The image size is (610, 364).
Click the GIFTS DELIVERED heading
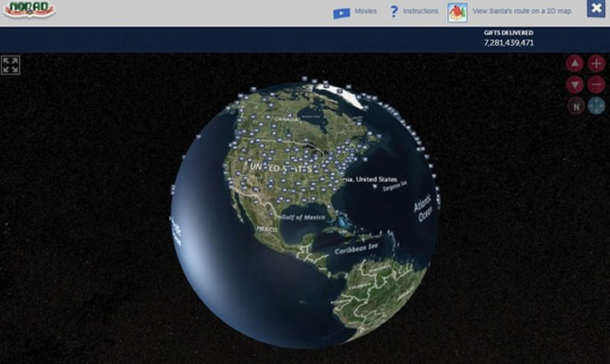[508, 33]
